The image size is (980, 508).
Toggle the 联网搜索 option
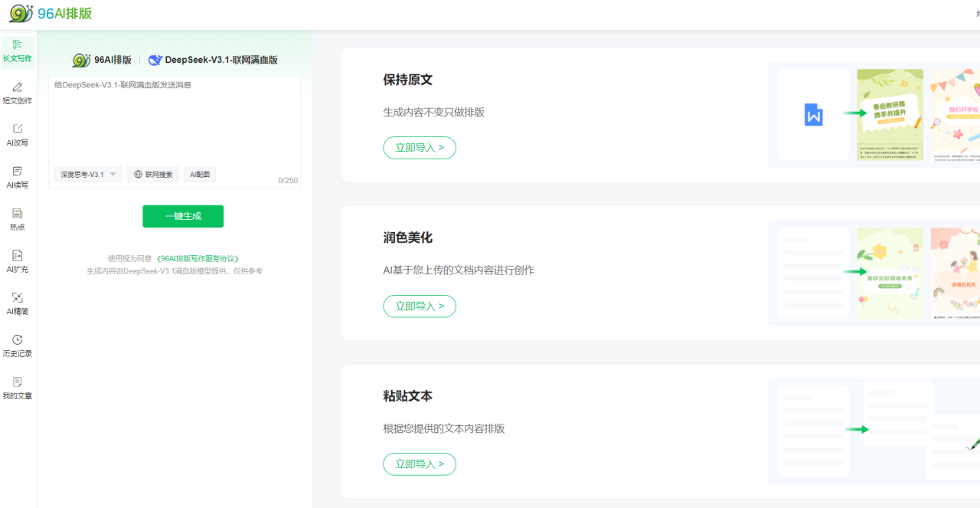153,175
